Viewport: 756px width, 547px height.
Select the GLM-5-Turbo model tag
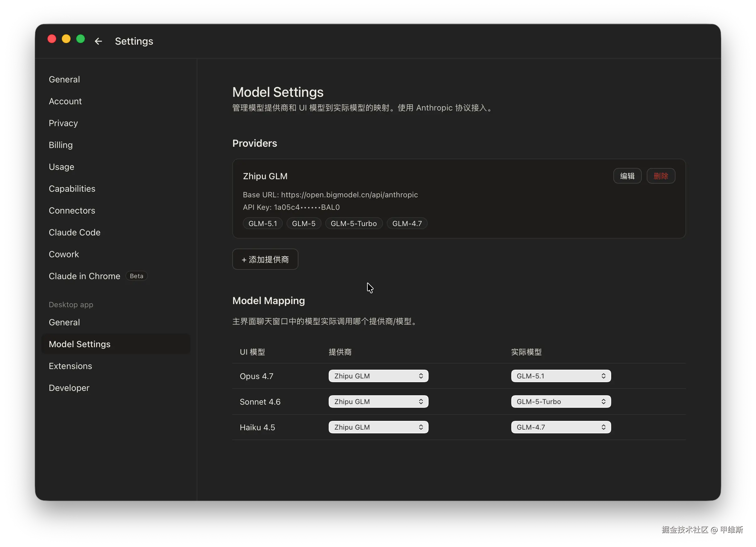[353, 224]
